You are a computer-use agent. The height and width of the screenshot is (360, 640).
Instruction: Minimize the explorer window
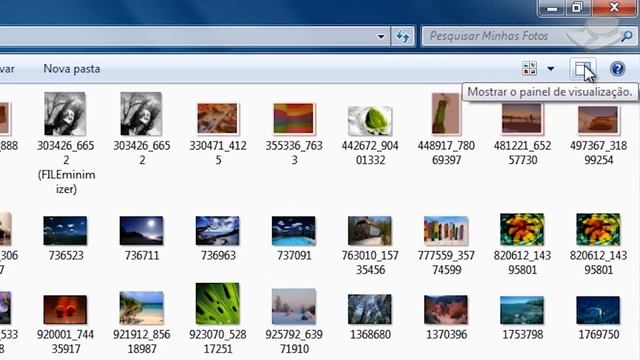tap(552, 8)
